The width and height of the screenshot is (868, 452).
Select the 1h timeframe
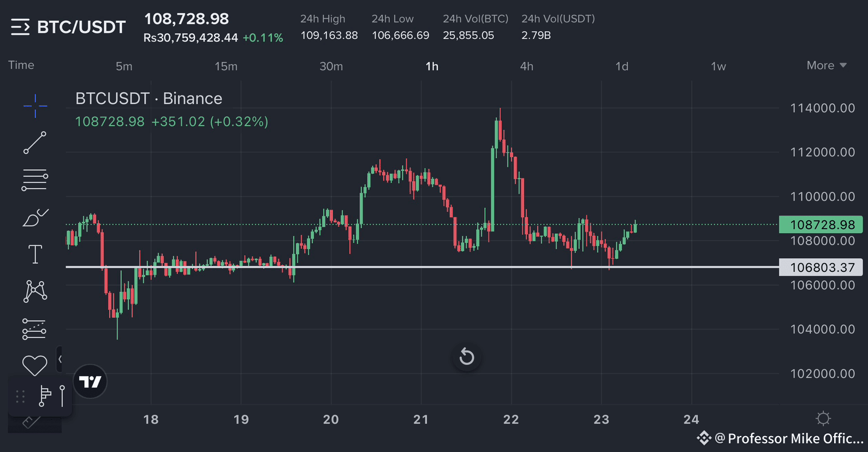click(x=432, y=66)
